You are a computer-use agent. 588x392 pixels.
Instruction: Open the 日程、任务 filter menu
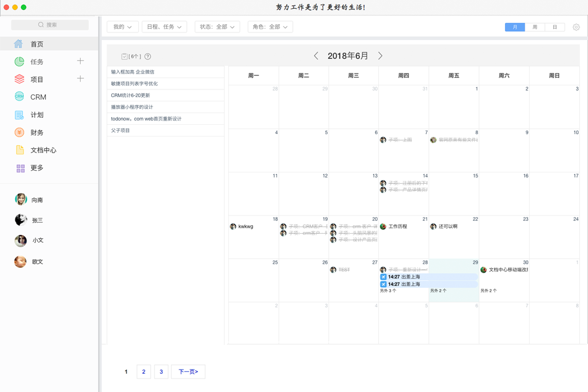coord(164,26)
